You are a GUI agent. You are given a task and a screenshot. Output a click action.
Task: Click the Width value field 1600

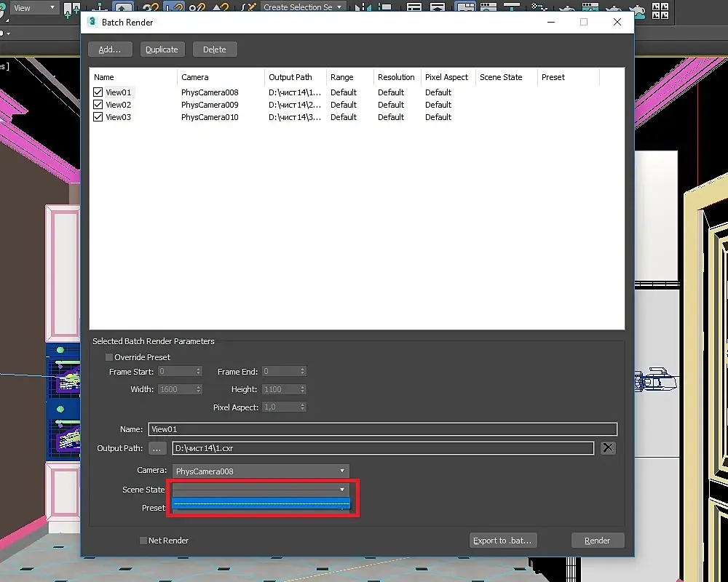(x=177, y=389)
